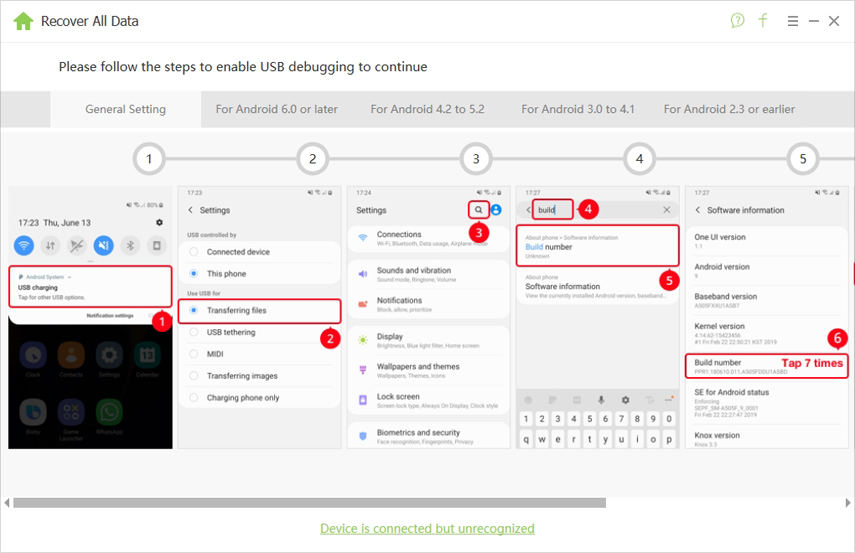Switch to General Setting tab
The image size is (855, 553).
coord(125,109)
